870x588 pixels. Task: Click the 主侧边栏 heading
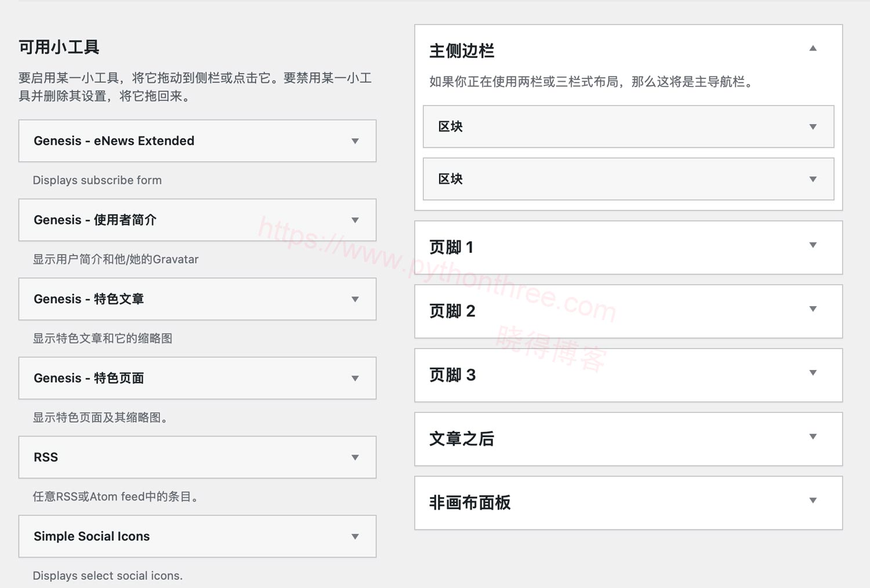(x=462, y=51)
